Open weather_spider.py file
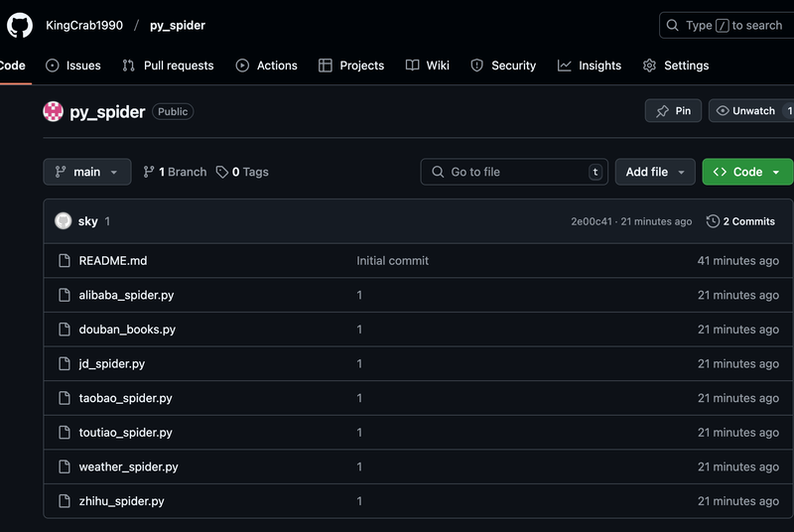The image size is (794, 532). point(129,467)
